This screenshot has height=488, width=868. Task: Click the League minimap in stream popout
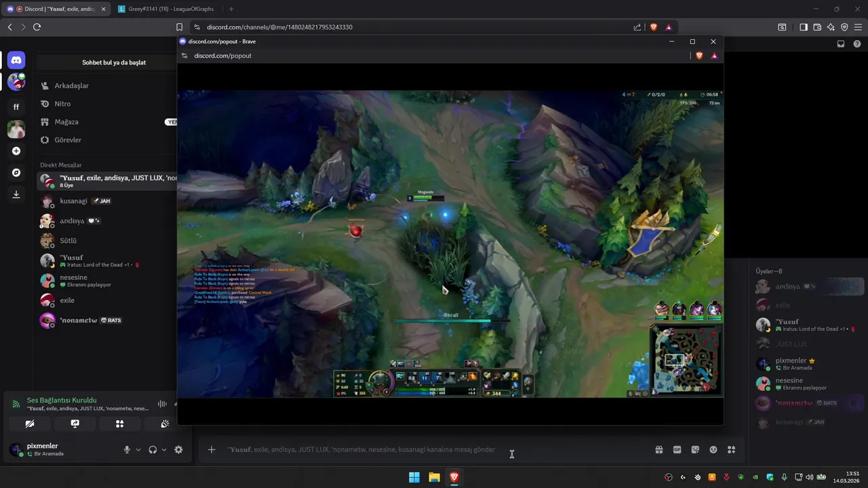pyautogui.click(x=686, y=360)
